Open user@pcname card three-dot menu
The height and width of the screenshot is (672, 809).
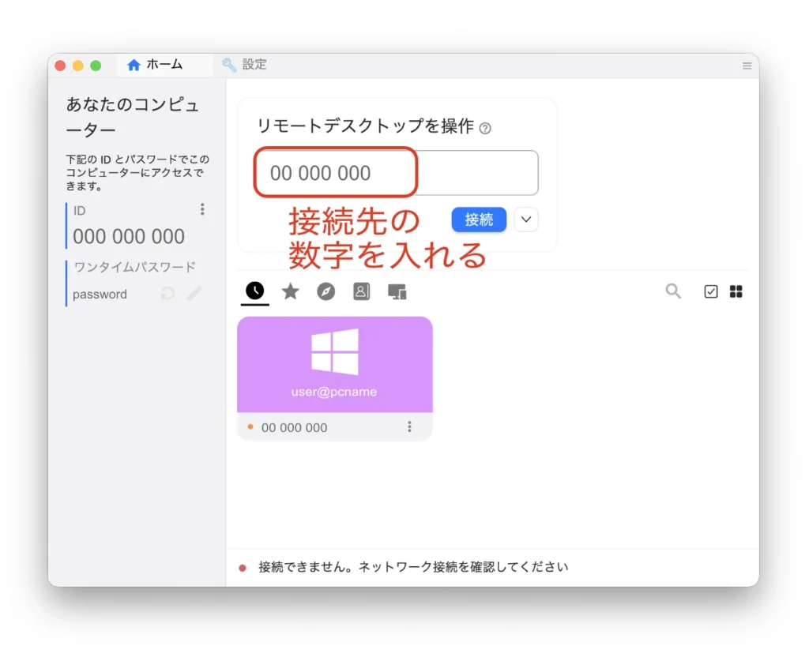click(409, 426)
